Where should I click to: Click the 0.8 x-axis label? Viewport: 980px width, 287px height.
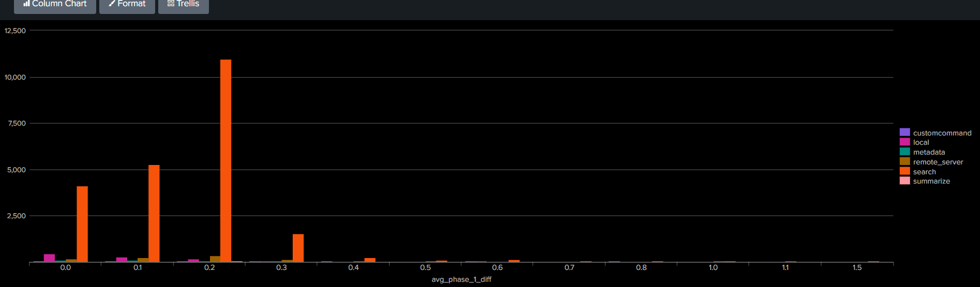(641, 267)
